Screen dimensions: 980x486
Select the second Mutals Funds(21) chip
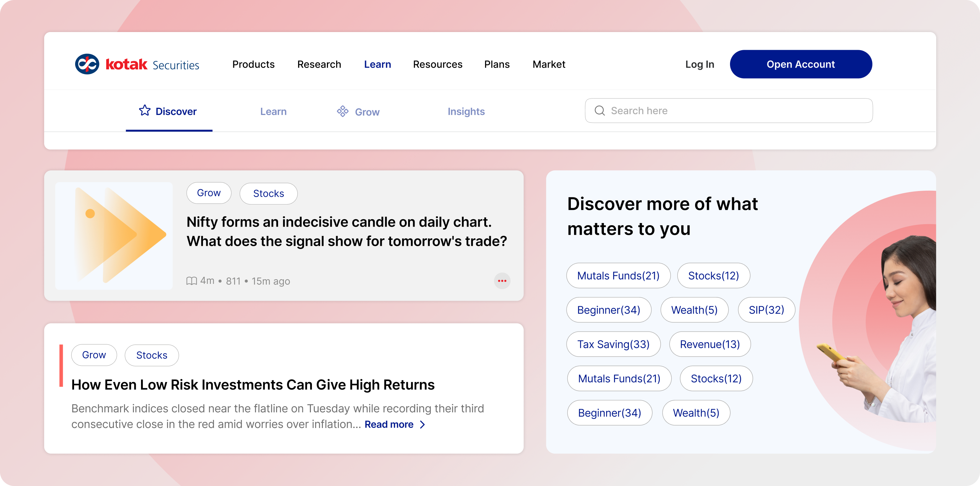click(x=619, y=379)
